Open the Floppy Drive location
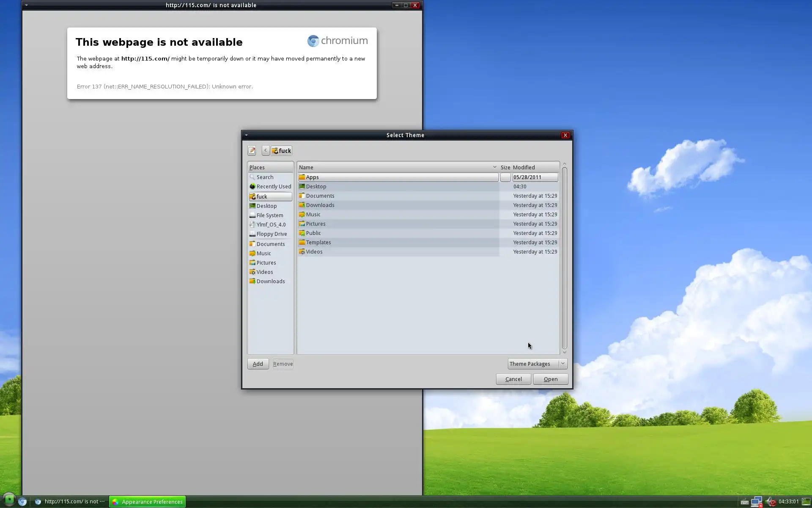The image size is (812, 508). [x=271, y=234]
